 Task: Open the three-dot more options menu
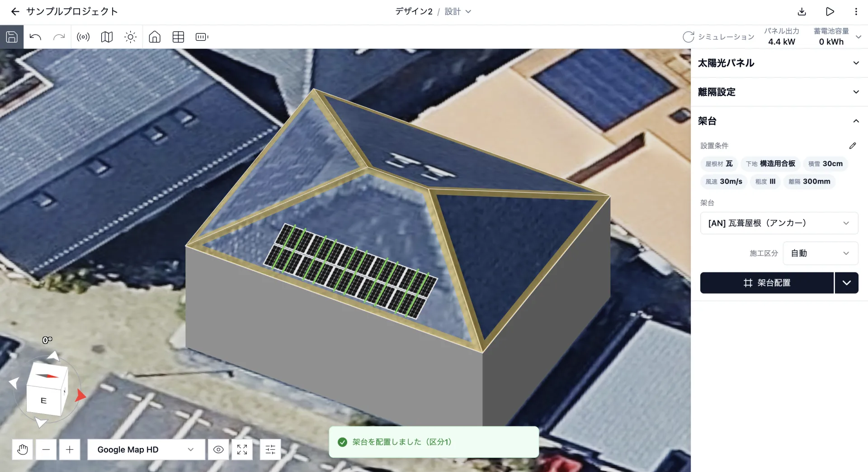[856, 12]
